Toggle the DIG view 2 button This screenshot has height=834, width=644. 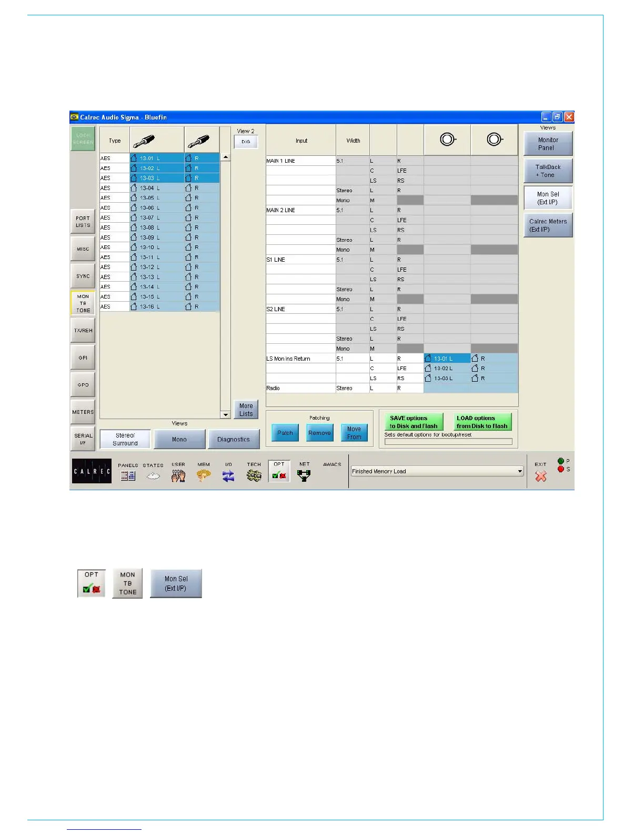pyautogui.click(x=246, y=142)
